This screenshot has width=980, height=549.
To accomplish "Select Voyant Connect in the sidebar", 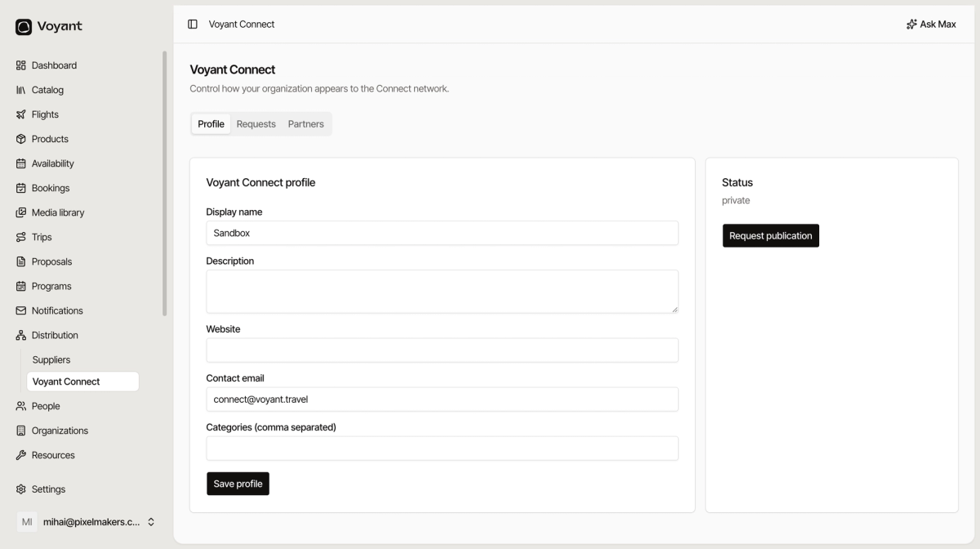I will pos(82,382).
